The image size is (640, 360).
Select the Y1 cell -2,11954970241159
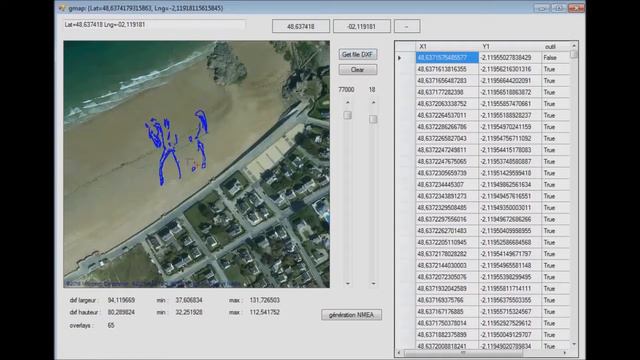(510, 127)
